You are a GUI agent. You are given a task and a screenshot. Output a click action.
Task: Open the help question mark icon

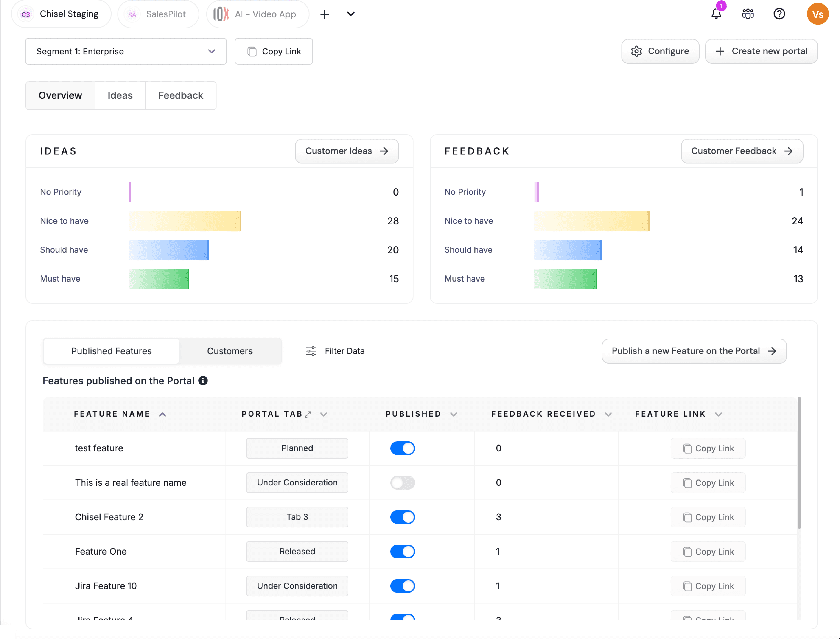click(x=779, y=14)
